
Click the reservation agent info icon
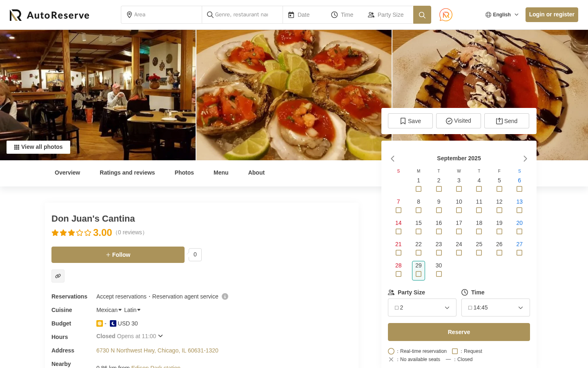pyautogui.click(x=225, y=296)
